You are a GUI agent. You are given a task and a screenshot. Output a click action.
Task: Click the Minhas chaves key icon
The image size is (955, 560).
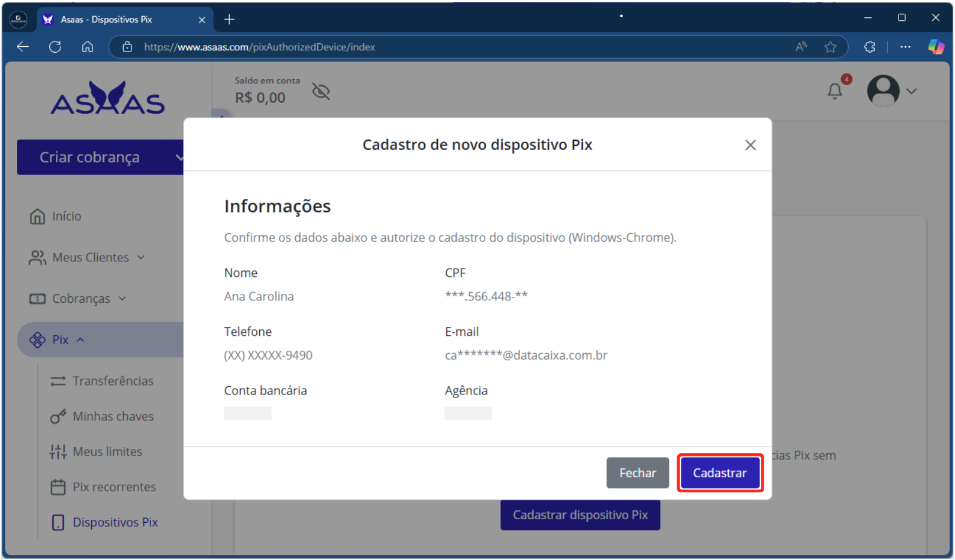click(58, 417)
